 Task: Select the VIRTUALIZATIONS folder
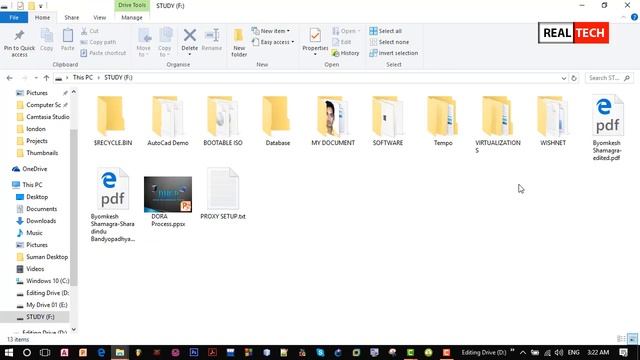(x=498, y=124)
